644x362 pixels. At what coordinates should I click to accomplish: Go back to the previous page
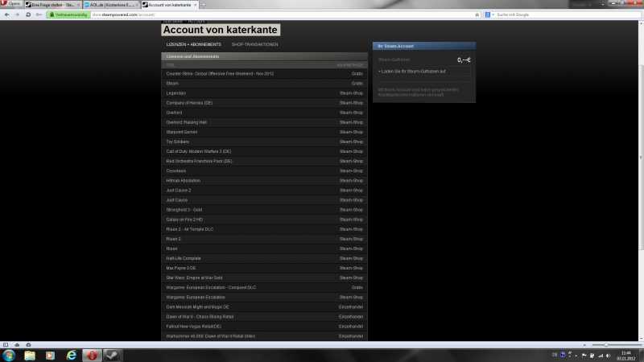click(7, 14)
